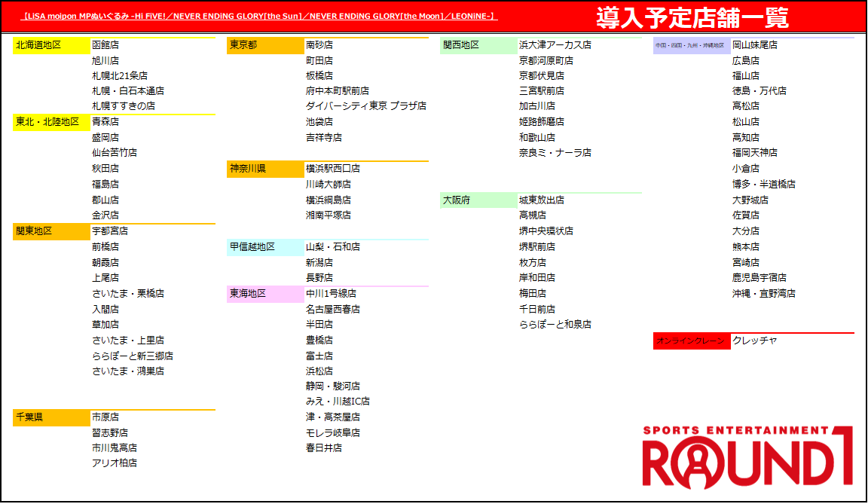Click the ROUND1 logo
This screenshot has width=868, height=504.
coord(747,457)
